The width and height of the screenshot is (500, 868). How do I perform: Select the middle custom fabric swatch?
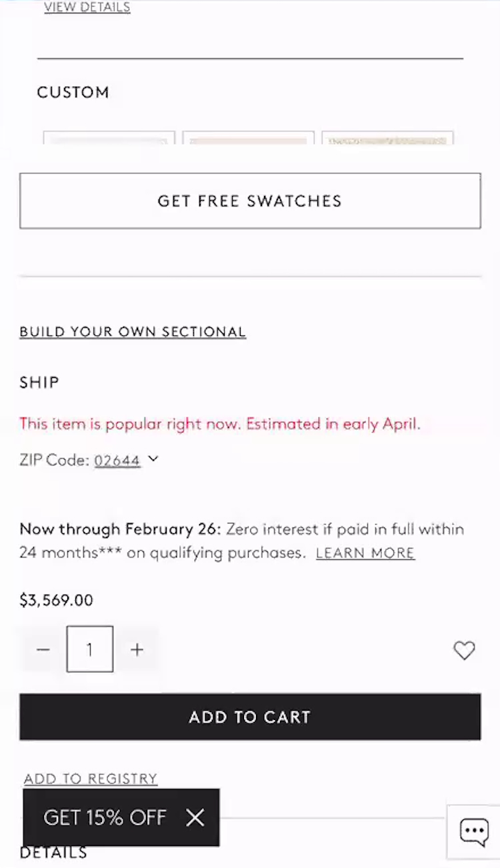pos(248,138)
